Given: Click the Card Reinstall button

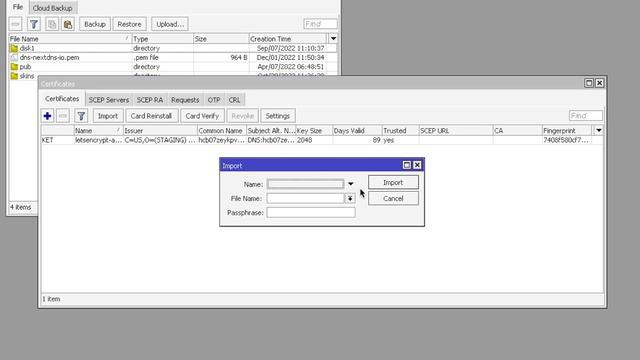Looking at the screenshot, I should click(151, 116).
